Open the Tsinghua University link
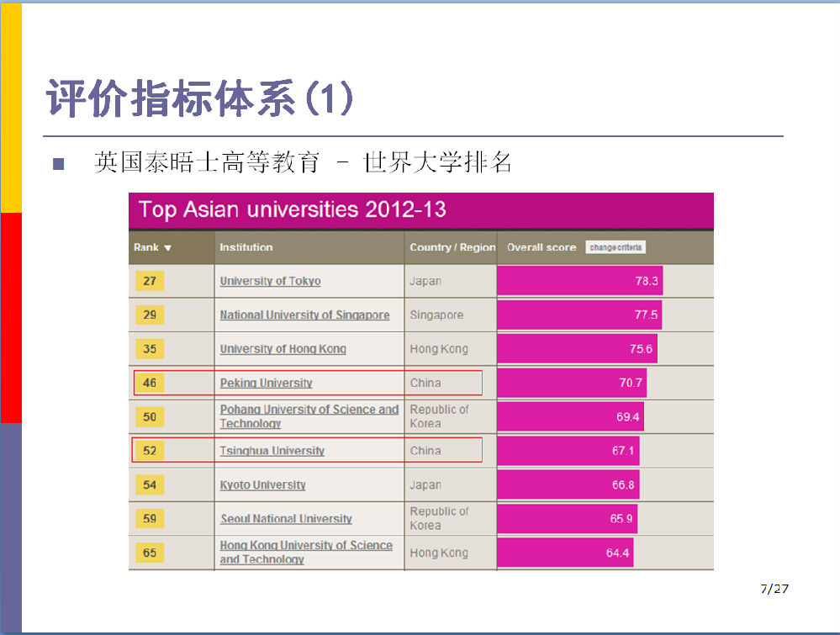 pyautogui.click(x=272, y=451)
